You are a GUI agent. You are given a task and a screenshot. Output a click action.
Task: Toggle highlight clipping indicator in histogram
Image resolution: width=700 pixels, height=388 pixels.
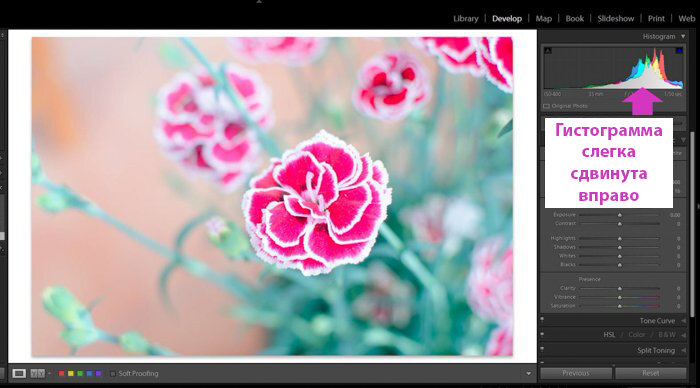679,50
